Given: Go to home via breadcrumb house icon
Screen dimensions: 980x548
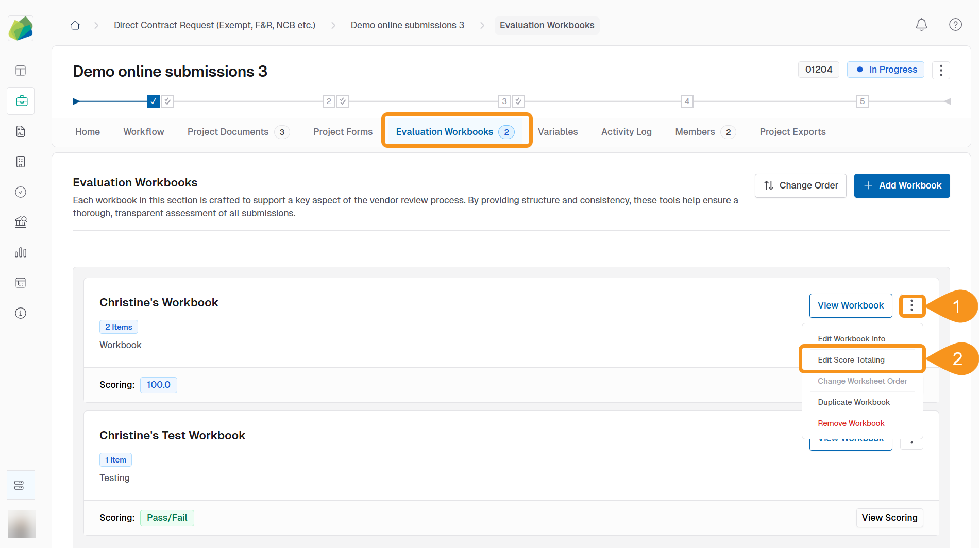Looking at the screenshot, I should (x=75, y=25).
